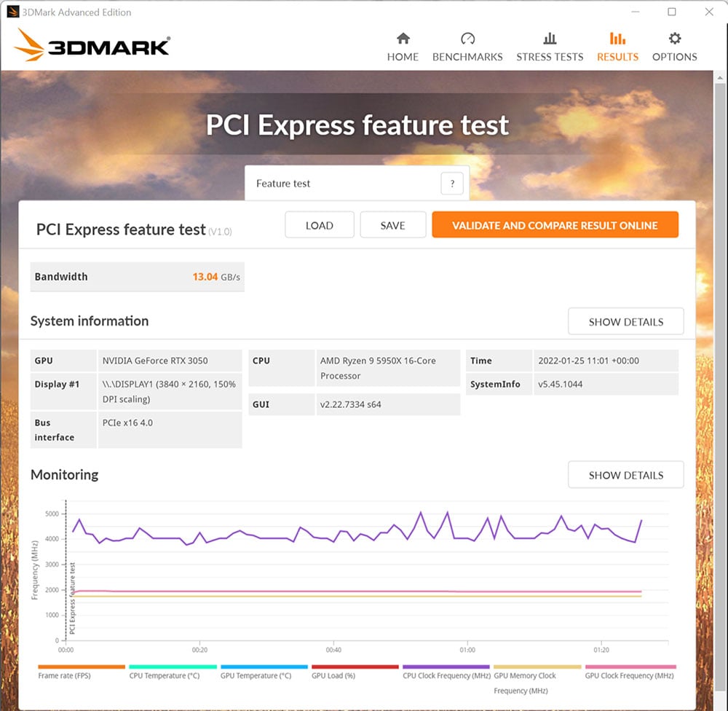The height and width of the screenshot is (711, 728).
Task: Click the Monitoring section heading
Action: [x=65, y=474]
